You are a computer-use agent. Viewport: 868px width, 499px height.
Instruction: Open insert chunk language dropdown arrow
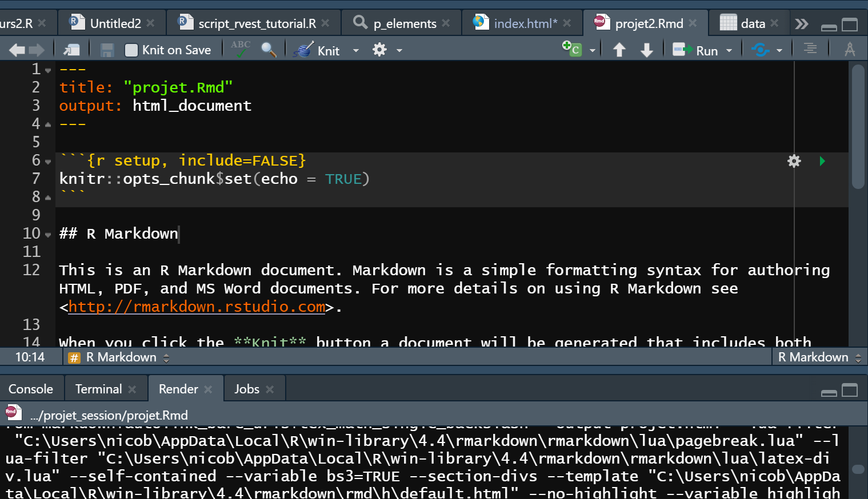pos(593,51)
